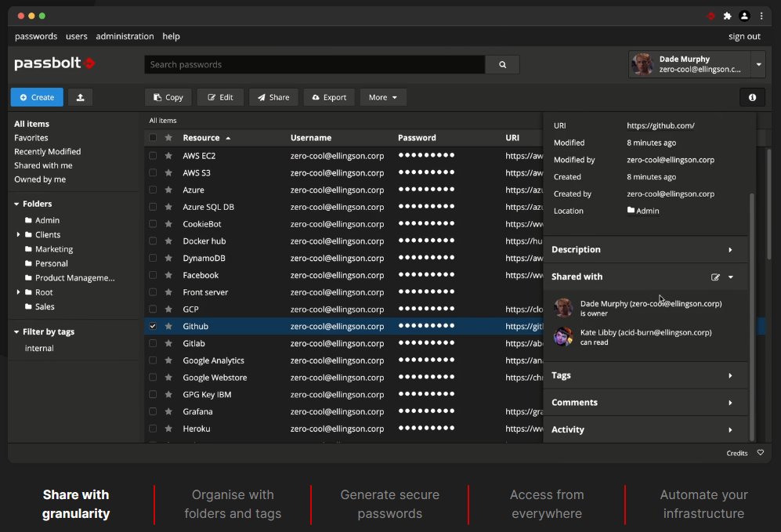Click the Edit button
This screenshot has width=781, height=532.
click(x=220, y=97)
